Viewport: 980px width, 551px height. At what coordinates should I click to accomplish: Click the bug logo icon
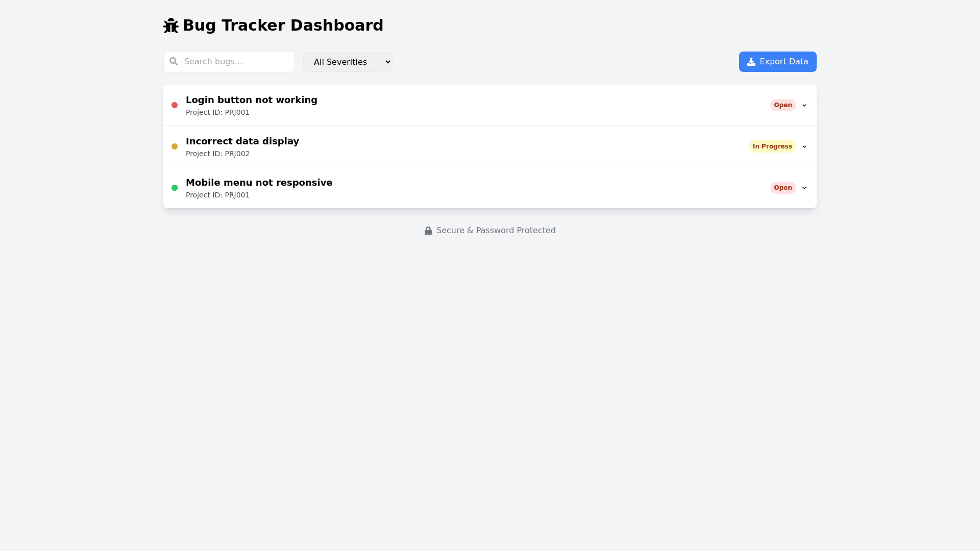tap(171, 26)
